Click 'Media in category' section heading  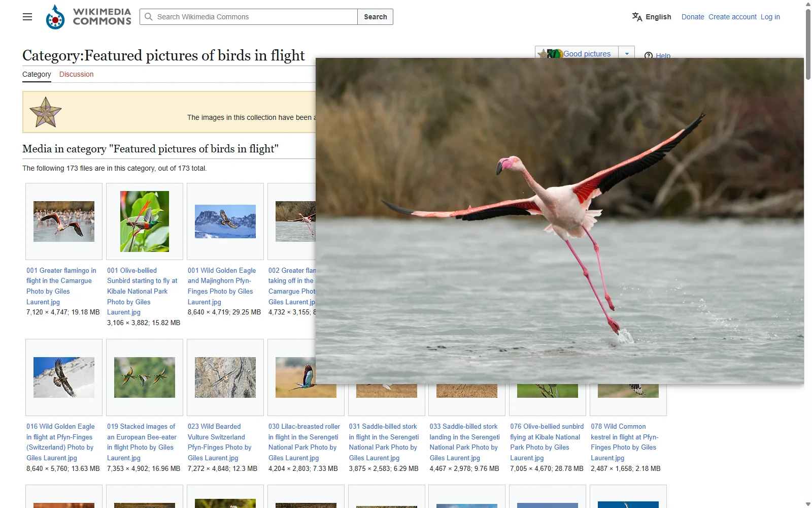tap(150, 149)
